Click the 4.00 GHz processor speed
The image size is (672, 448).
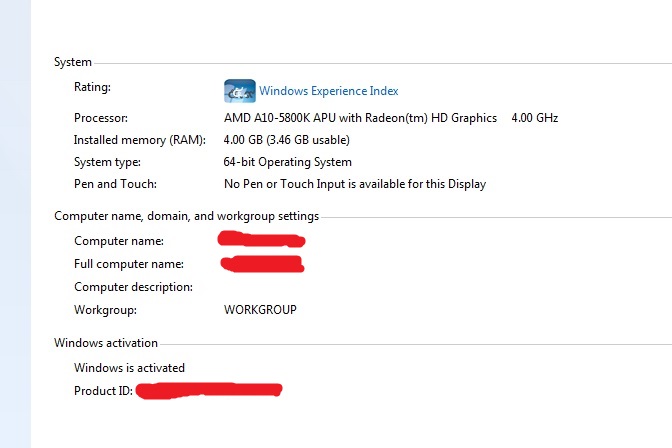click(x=534, y=118)
